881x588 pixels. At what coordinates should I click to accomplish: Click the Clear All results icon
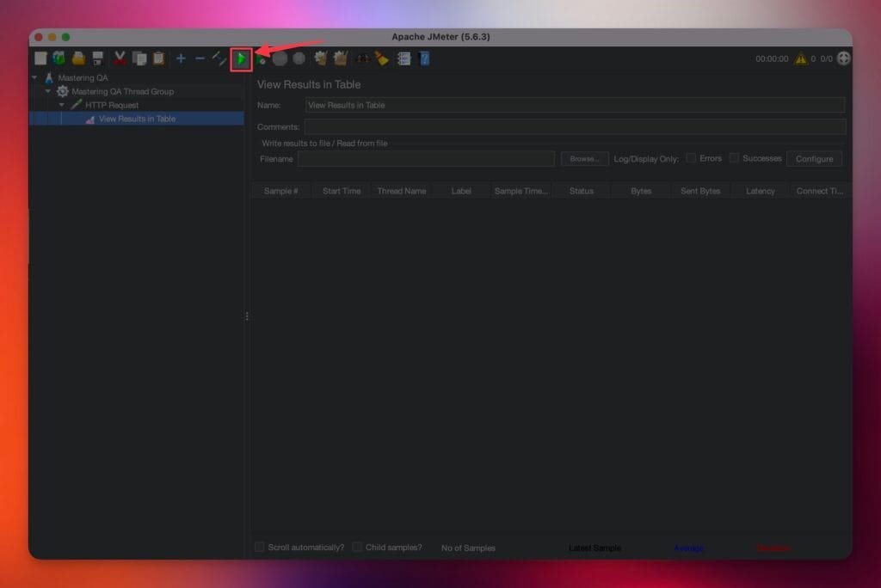click(341, 58)
